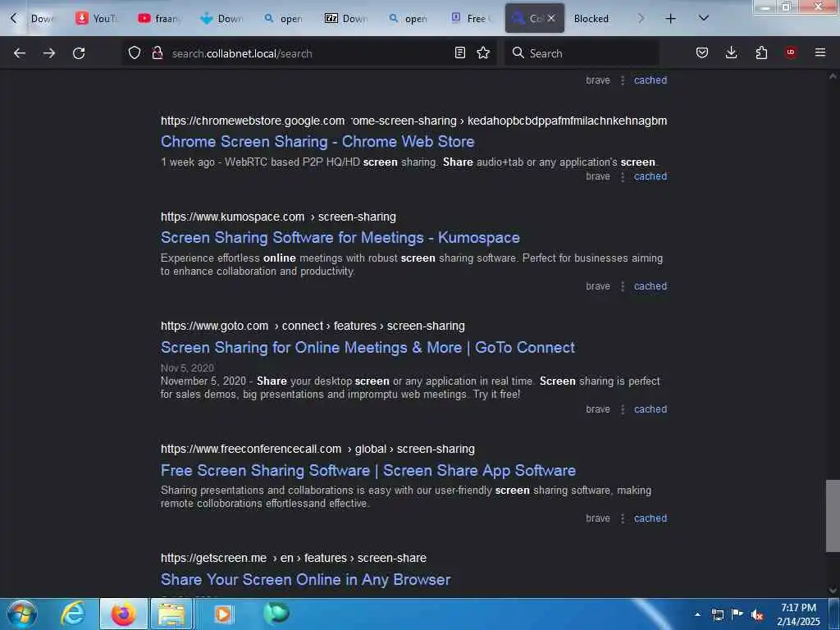Click scrollbar down arrow
Image resolution: width=840 pixels, height=630 pixels.
tap(833, 591)
